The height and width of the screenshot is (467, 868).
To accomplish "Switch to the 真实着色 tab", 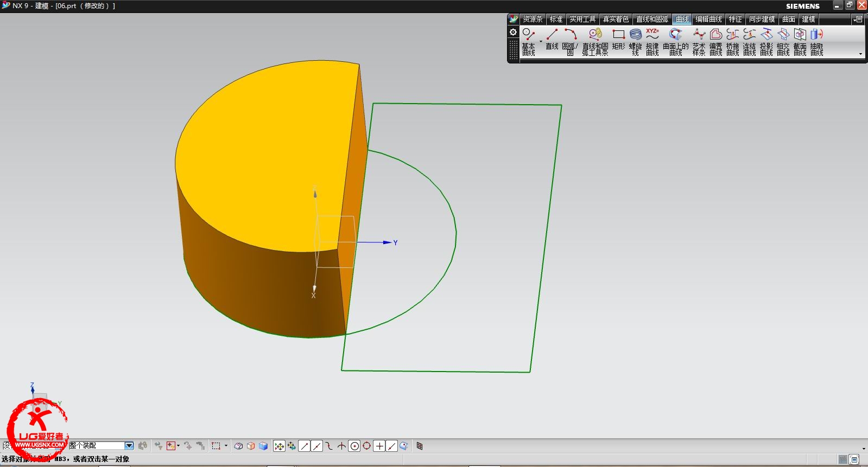I will [616, 19].
